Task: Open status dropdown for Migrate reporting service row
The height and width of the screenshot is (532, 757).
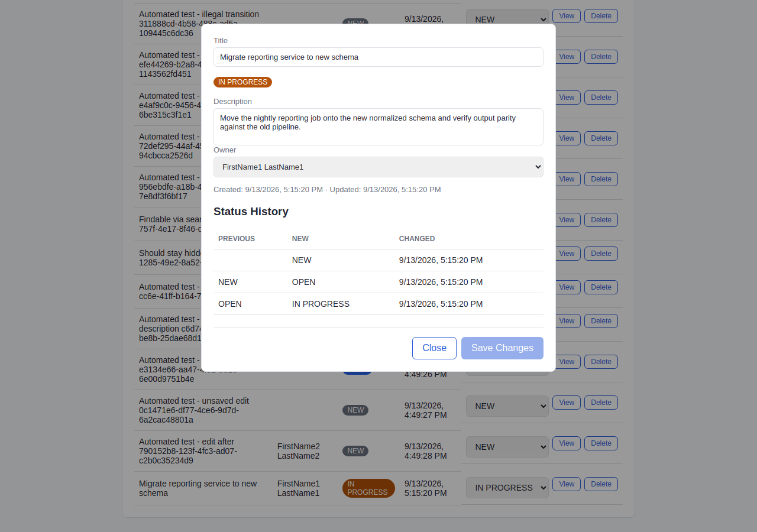Action: click(x=507, y=488)
